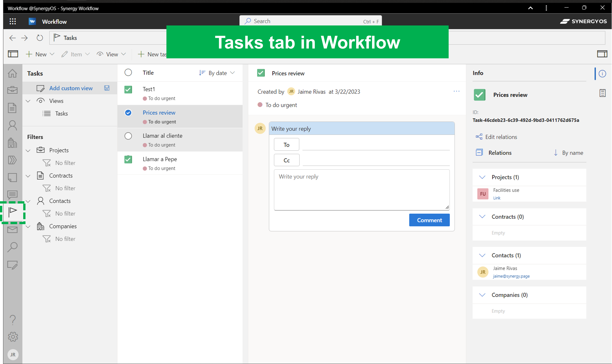Go back with the left arrow
The width and height of the screenshot is (612, 364).
12,38
